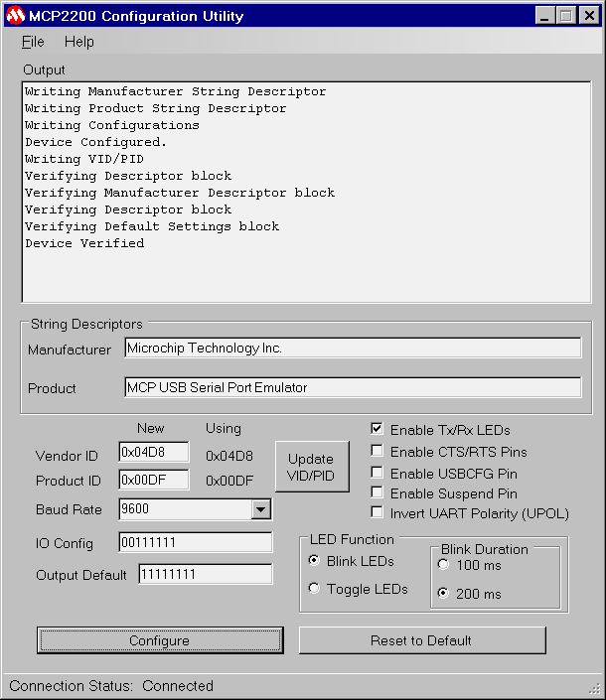The height and width of the screenshot is (700, 606).
Task: Check Enable USBCFG Pin option
Action: click(x=377, y=473)
